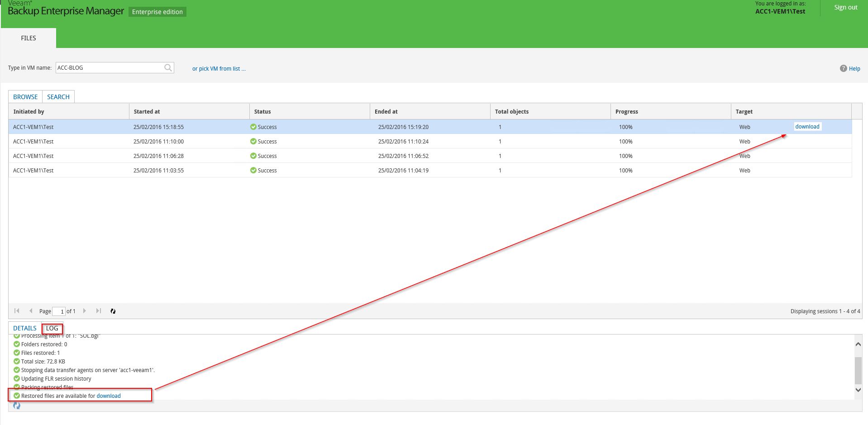Viewport: 868px width, 425px height.
Task: Click check icon beside 'Updating FLR session history'
Action: pos(17,378)
